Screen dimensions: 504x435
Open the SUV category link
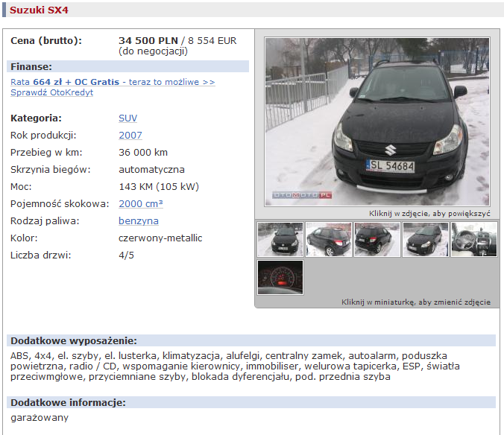click(128, 118)
